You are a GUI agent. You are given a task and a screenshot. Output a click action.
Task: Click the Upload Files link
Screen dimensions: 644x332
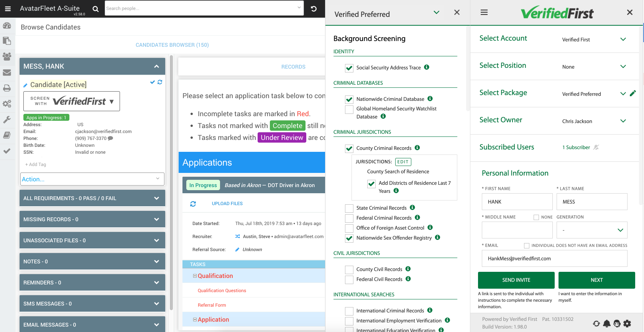click(x=227, y=204)
